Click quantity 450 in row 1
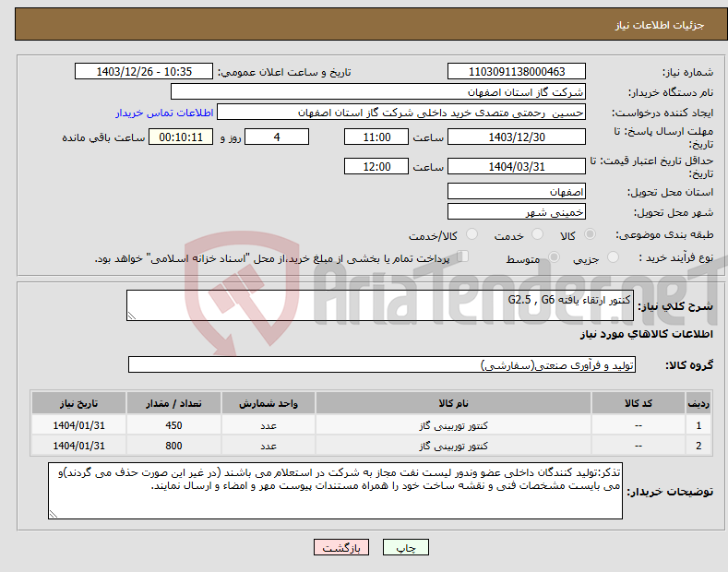 [x=173, y=425]
